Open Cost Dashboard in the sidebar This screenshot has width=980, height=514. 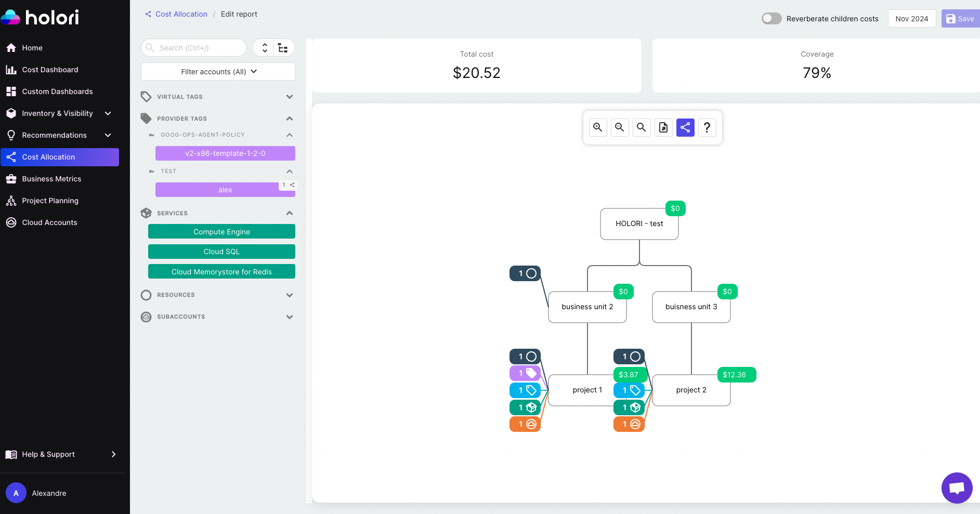click(x=50, y=70)
